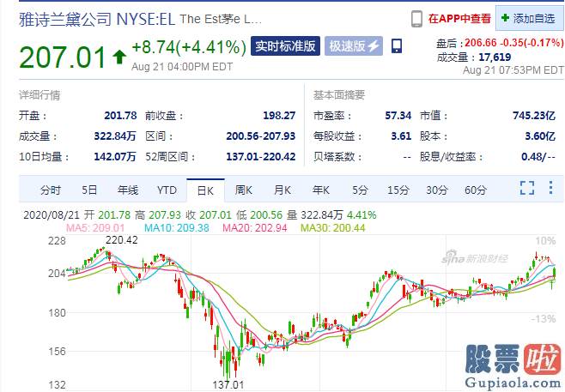Click the current price 207.01

tap(63, 57)
